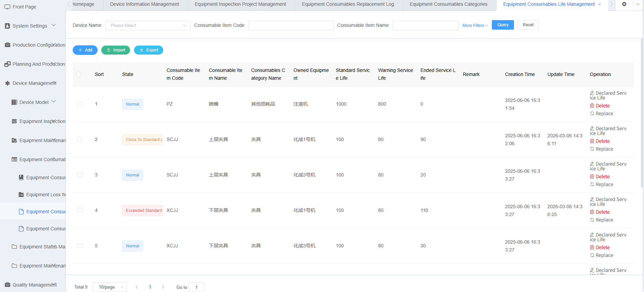Open the tab list dropdown chevron
The width and height of the screenshot is (644, 292).
tap(638, 4)
